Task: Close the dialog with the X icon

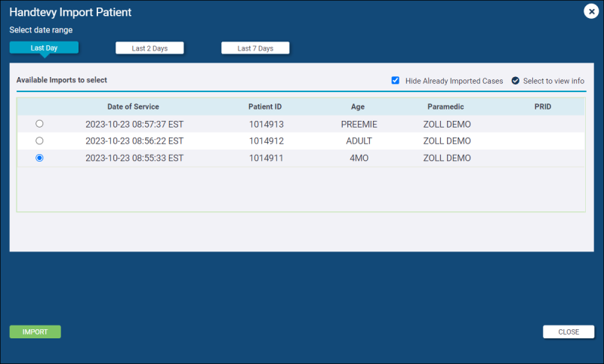Action: coord(591,11)
